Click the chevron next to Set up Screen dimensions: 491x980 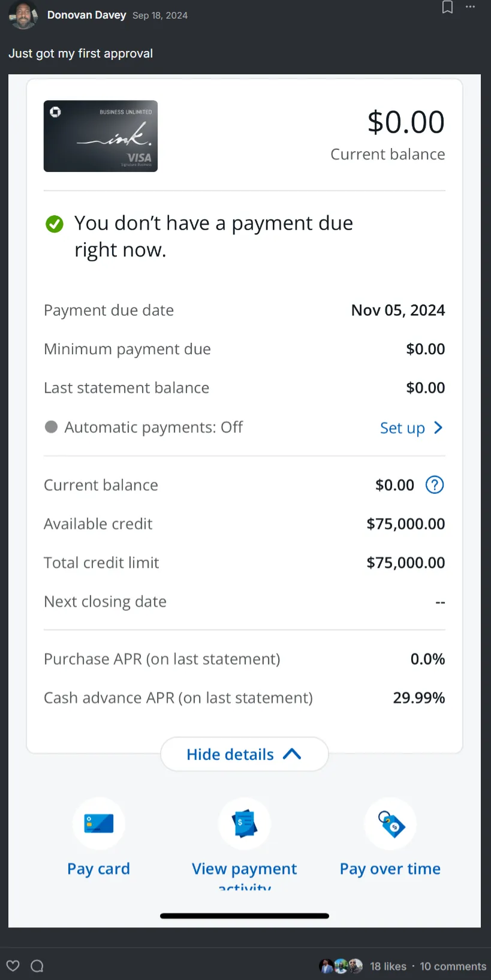tap(438, 427)
